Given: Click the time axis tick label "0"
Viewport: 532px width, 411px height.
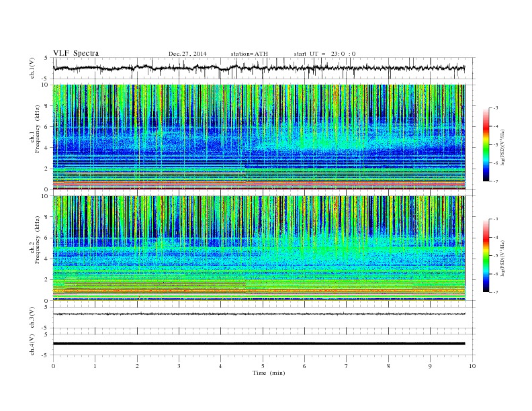Looking at the screenshot, I should tap(53, 366).
